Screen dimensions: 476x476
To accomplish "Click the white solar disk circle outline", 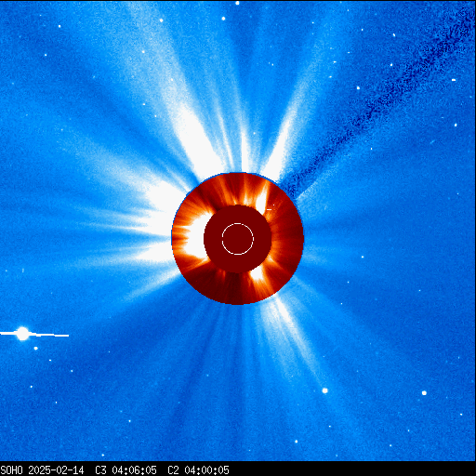I will (x=238, y=239).
